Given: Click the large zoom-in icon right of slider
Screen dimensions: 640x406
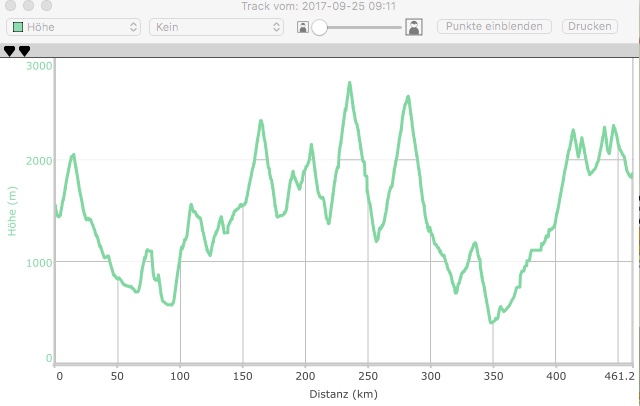Looking at the screenshot, I should tap(413, 27).
